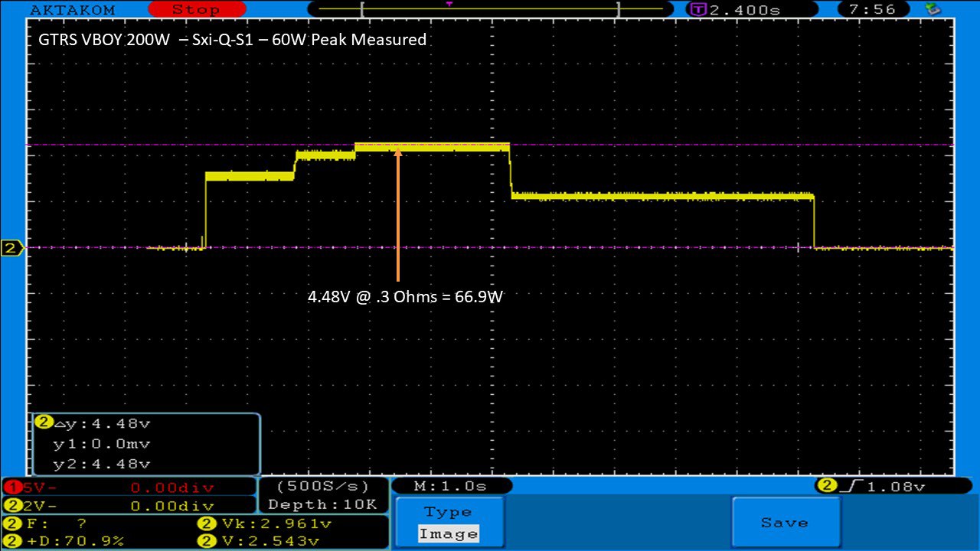Select the Type menu label
980x551 pixels.
pyautogui.click(x=448, y=512)
